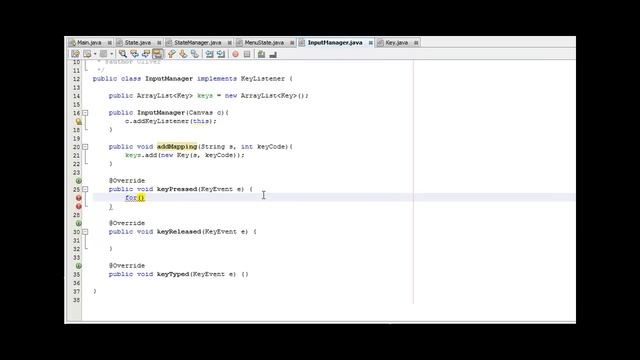Screen dimensions: 640x360
Task: Click the Find Selection magnifier icon
Action: [x=122, y=54]
